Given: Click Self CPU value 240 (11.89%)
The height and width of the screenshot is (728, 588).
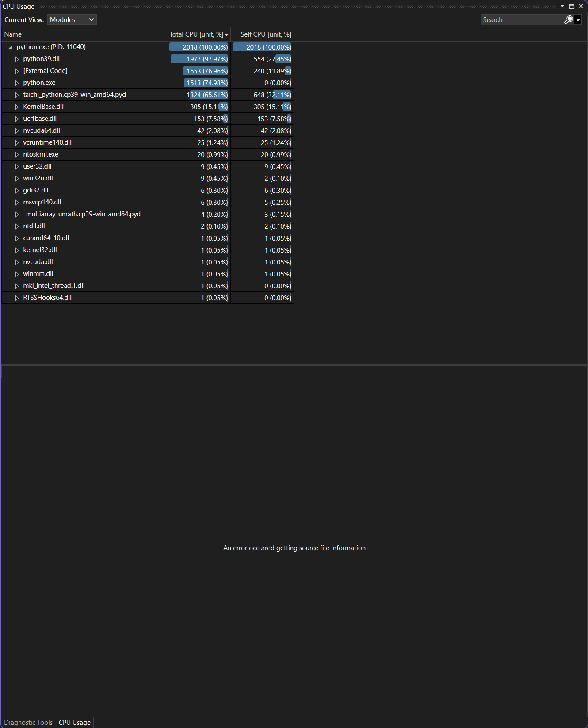Looking at the screenshot, I should tap(273, 71).
